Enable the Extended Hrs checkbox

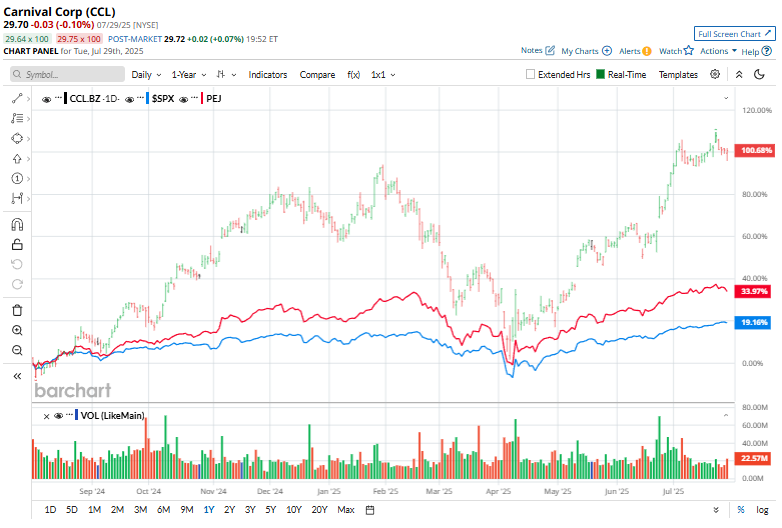pos(530,74)
